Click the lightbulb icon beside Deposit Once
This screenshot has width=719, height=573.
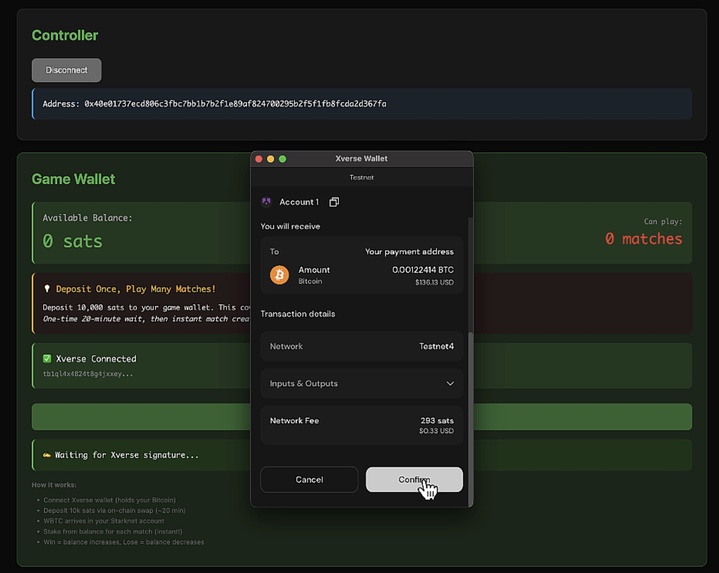(x=47, y=289)
